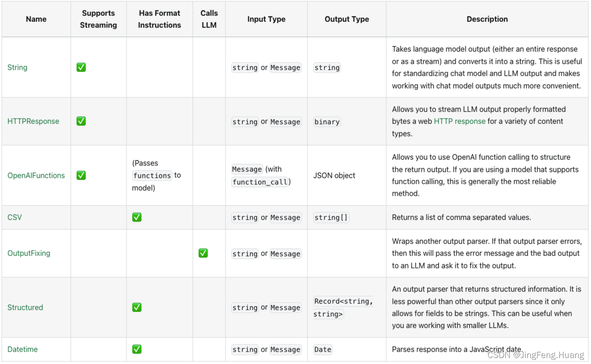This screenshot has height=364, width=591.
Task: Click OutputFixing row Calls LLM checkmark
Action: click(203, 253)
